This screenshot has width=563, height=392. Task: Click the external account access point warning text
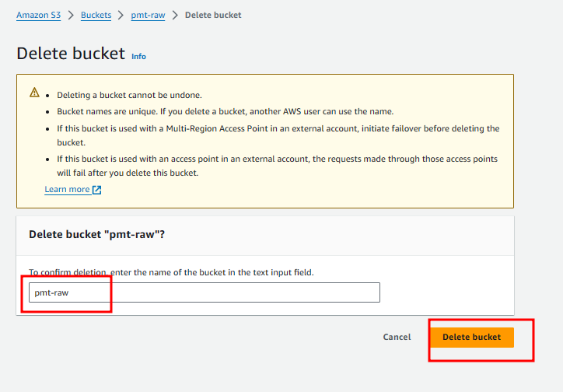click(277, 166)
